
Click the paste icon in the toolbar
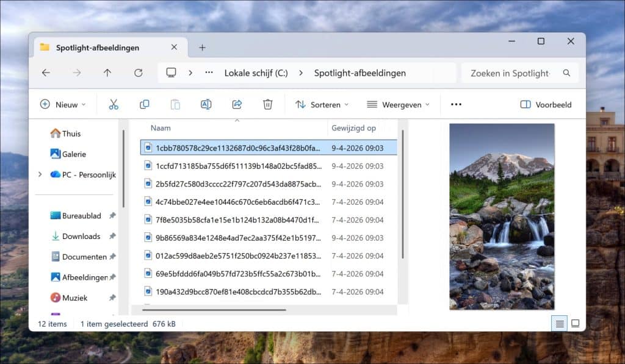pos(175,104)
